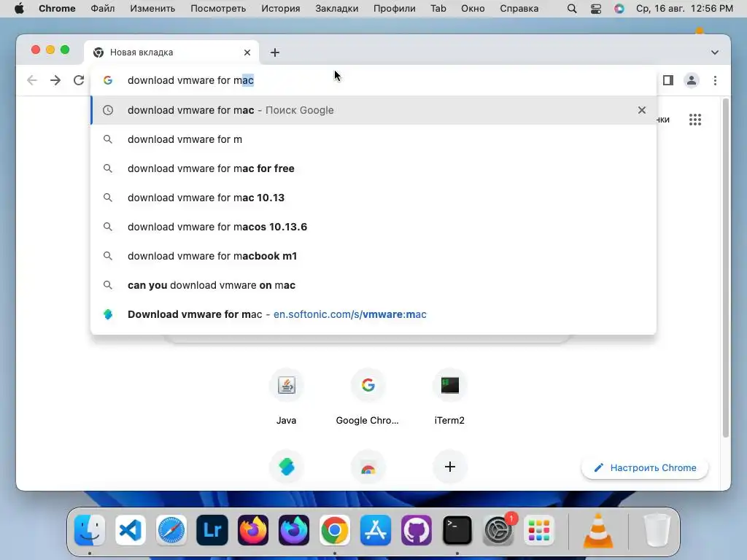
Task: Go forward using the forward arrow
Action: coord(55,80)
